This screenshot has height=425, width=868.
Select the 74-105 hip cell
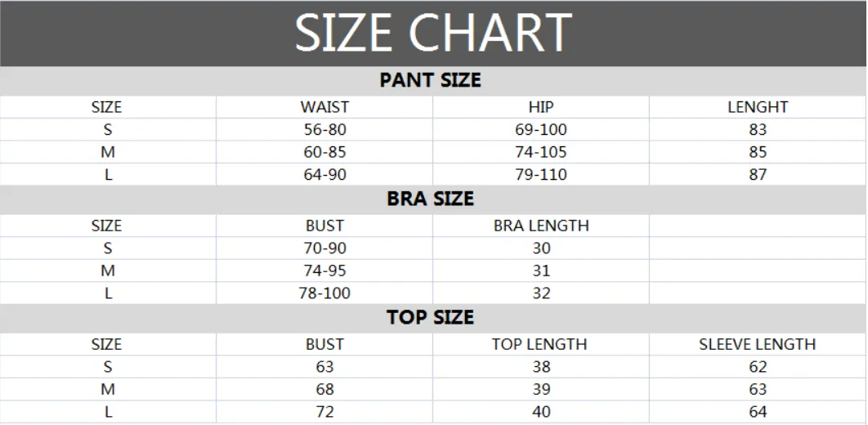point(541,152)
